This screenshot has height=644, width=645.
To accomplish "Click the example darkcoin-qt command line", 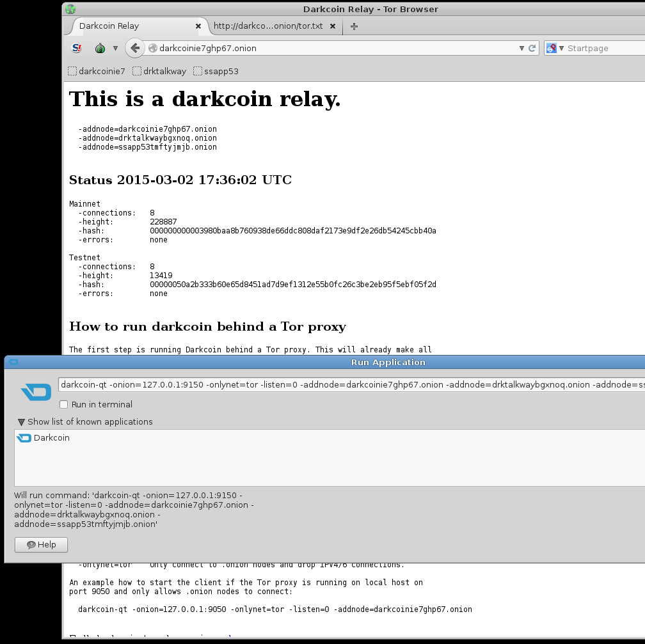I will coord(275,609).
